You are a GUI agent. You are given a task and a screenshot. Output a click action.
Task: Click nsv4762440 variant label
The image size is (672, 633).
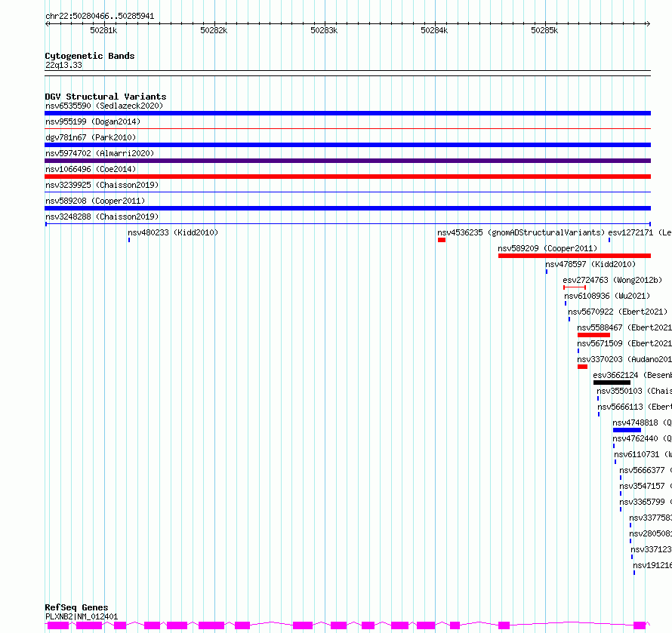pos(642,438)
